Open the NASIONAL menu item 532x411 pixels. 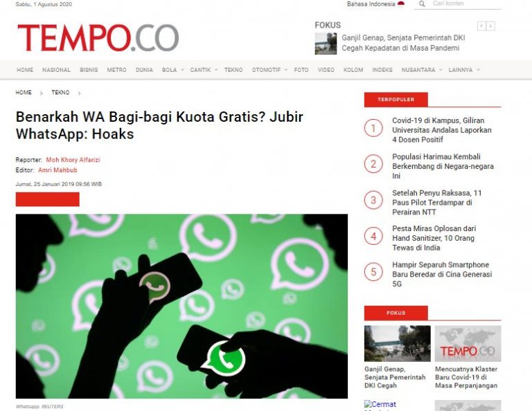click(56, 70)
